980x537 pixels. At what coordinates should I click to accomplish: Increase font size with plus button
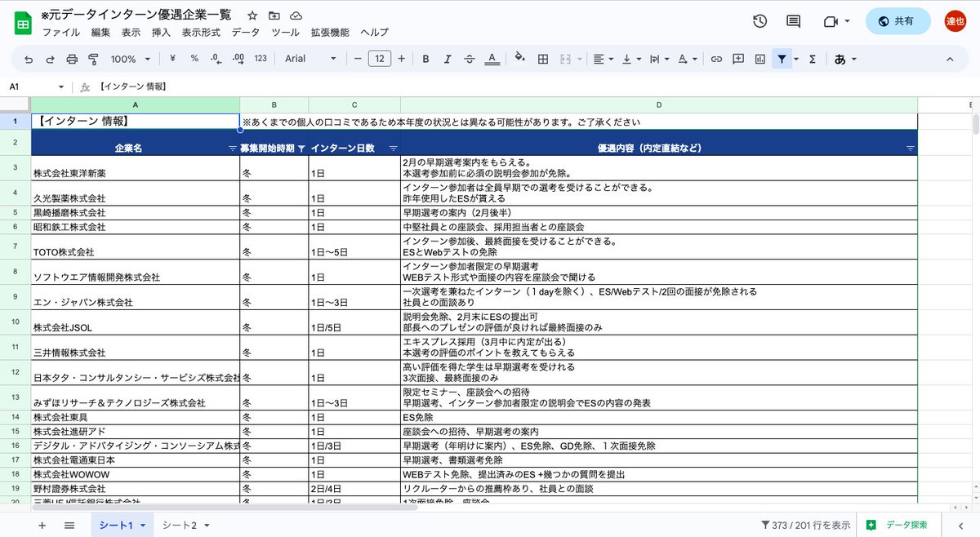[x=401, y=59]
